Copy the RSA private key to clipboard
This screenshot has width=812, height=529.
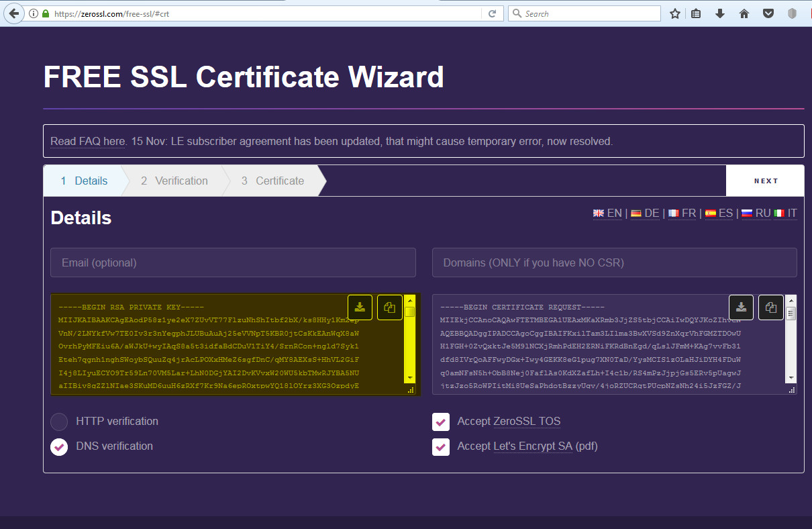tap(389, 307)
